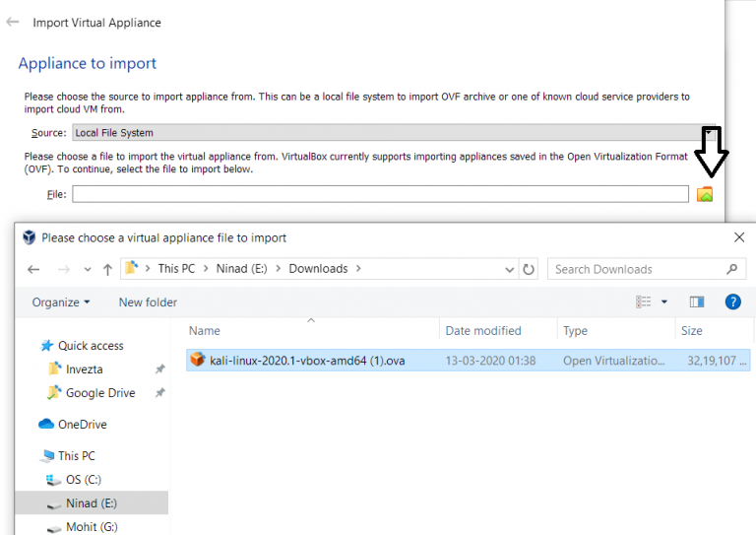Click the back arrow in Import wizard

(13, 22)
